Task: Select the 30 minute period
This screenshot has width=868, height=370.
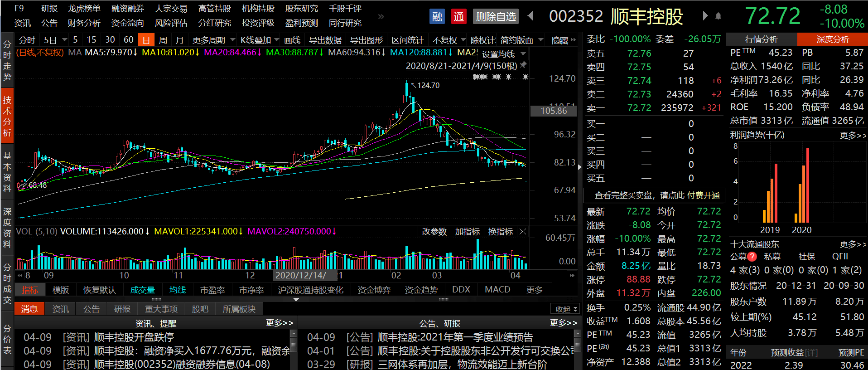Action: (110, 40)
